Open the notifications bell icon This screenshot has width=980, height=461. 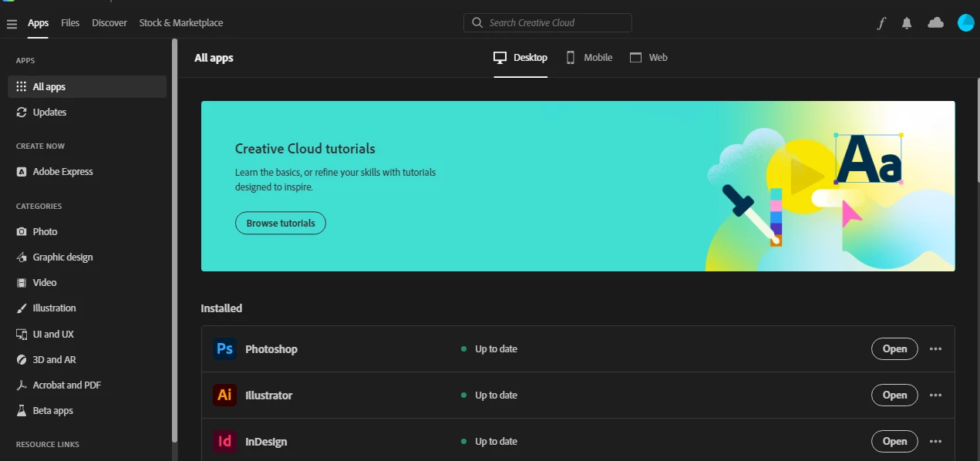pos(907,23)
